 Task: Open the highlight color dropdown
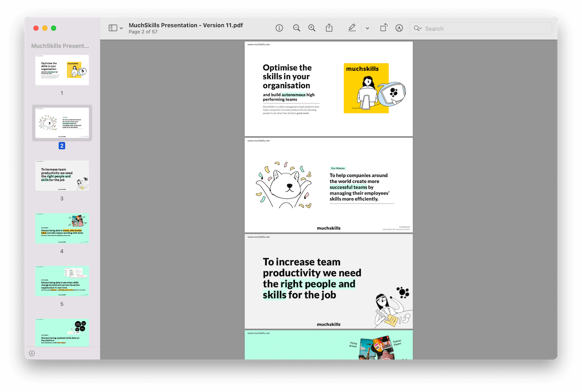(x=367, y=28)
